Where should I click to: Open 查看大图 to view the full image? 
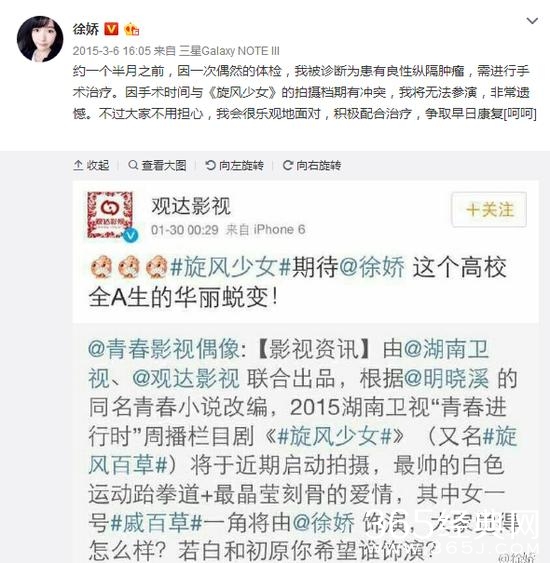click(x=157, y=165)
